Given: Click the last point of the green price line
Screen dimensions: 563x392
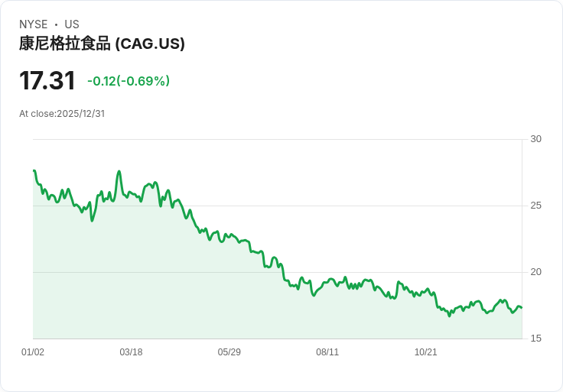Looking at the screenshot, I should coord(521,308).
